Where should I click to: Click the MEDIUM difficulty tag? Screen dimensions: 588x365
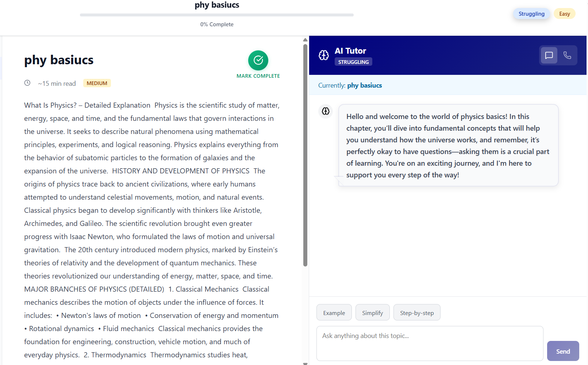coord(97,83)
